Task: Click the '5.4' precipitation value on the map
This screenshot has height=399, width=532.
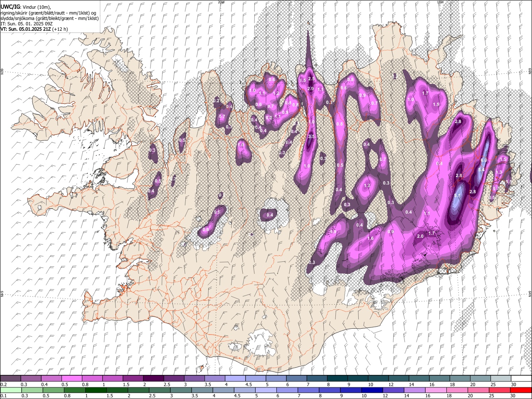Action: tap(481, 170)
